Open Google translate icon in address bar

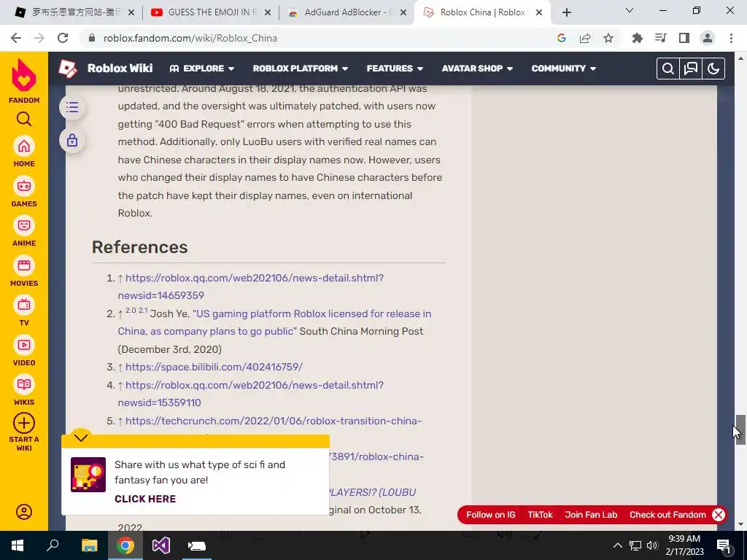pos(562,38)
